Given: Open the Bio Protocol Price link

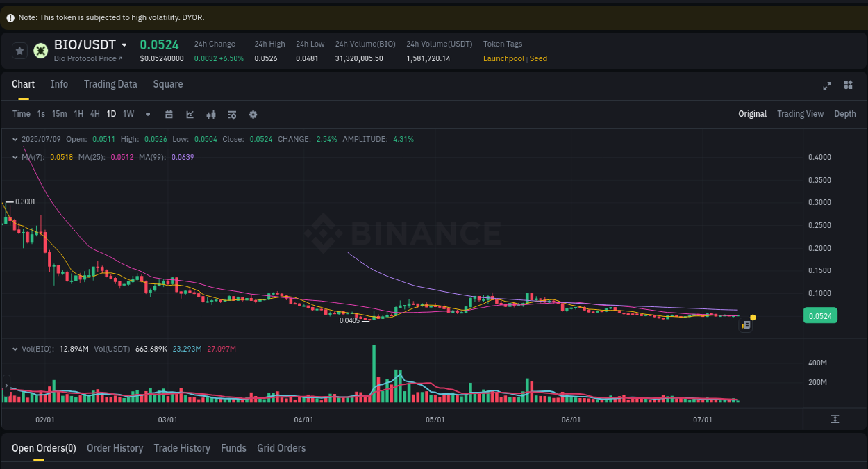Looking at the screenshot, I should point(86,58).
